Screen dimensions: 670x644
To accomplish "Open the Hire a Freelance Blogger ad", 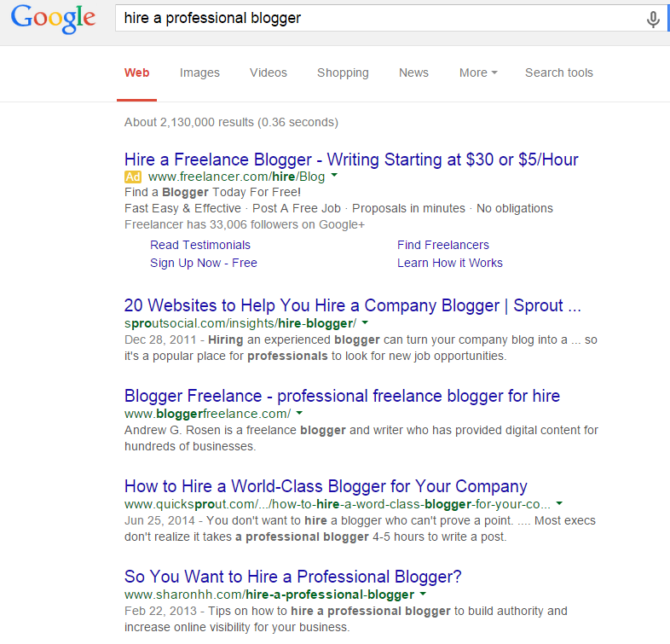I will point(351,160).
